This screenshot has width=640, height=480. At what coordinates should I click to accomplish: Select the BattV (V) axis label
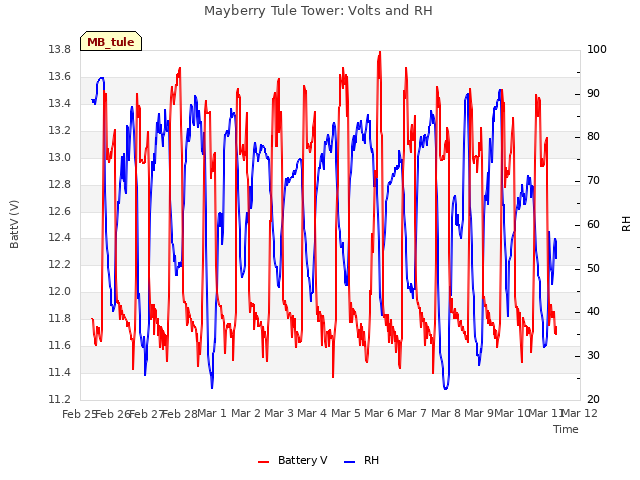pos(14,224)
